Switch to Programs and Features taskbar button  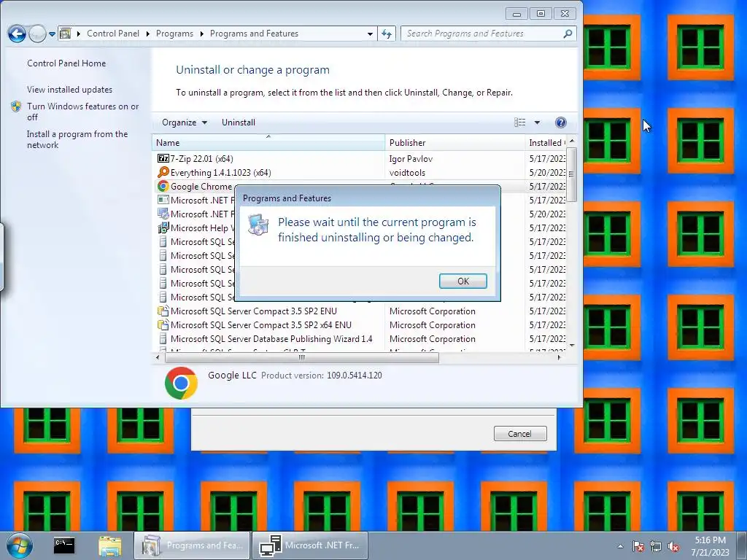click(192, 545)
